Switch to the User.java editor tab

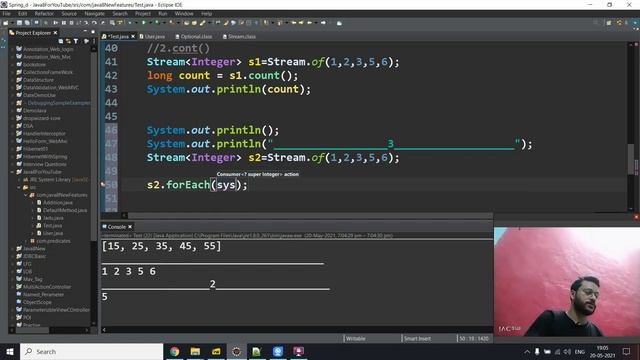tap(152, 36)
